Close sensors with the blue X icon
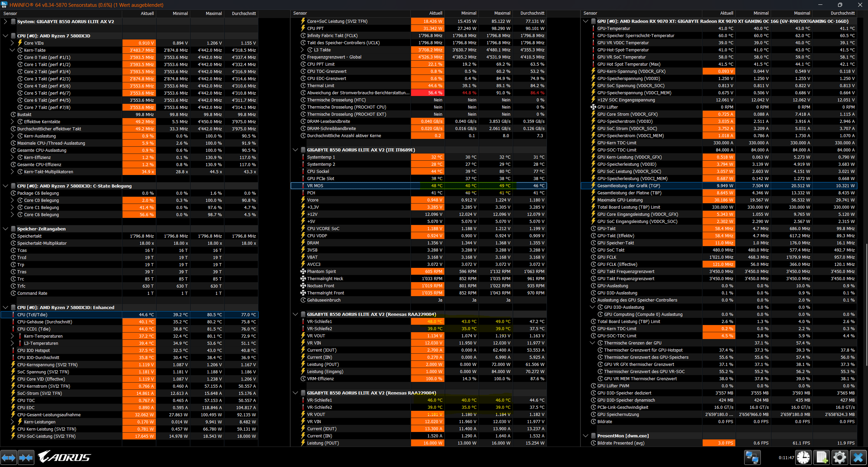 point(858,457)
